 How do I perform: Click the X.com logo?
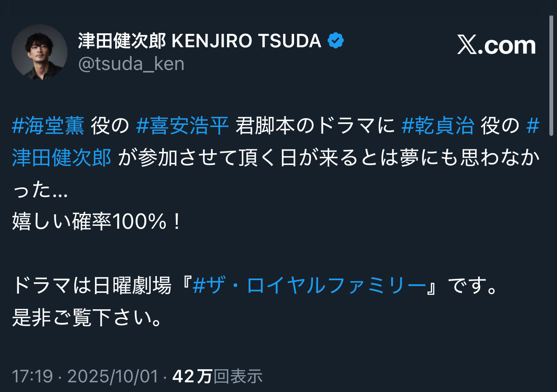496,45
